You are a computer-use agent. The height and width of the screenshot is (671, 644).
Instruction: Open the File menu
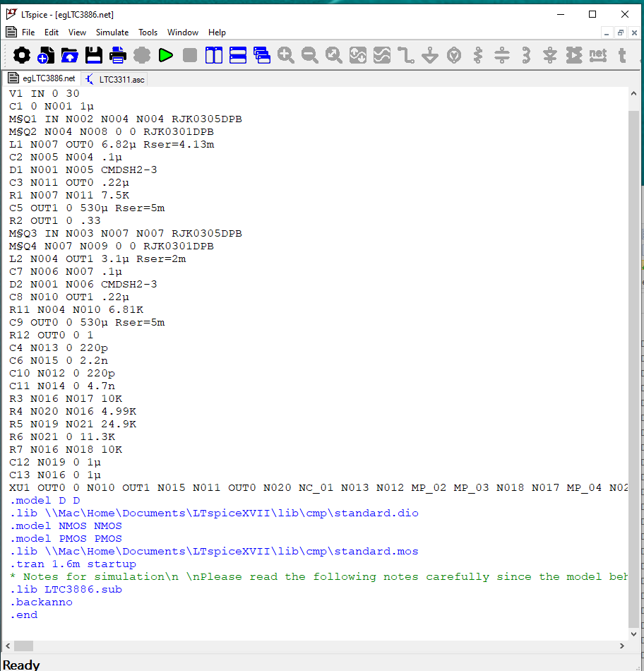pos(28,32)
